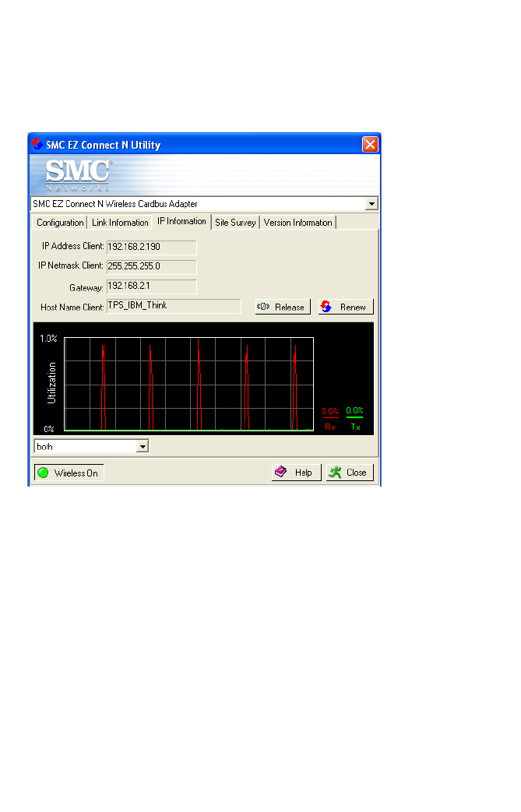This screenshot has width=521, height=812.
Task: Click the 'SMC EZ Connect N Utility' title text
Action: [x=103, y=145]
